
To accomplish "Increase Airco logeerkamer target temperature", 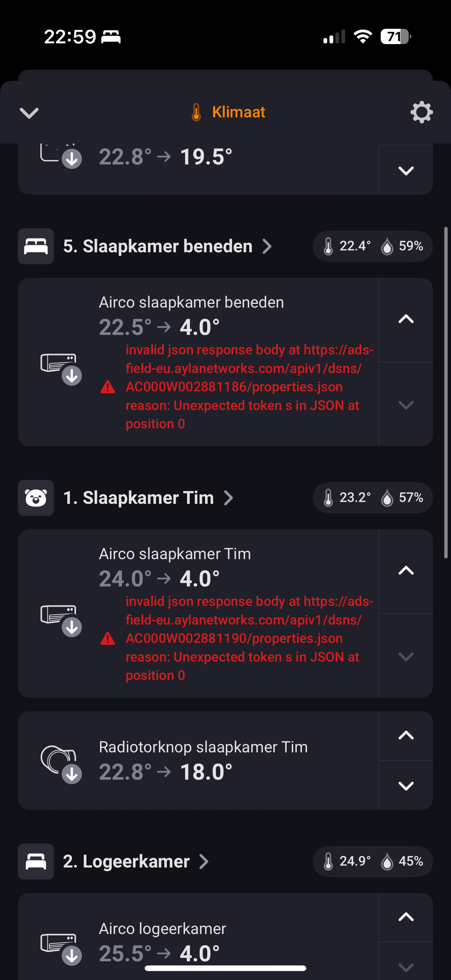I will click(406, 917).
